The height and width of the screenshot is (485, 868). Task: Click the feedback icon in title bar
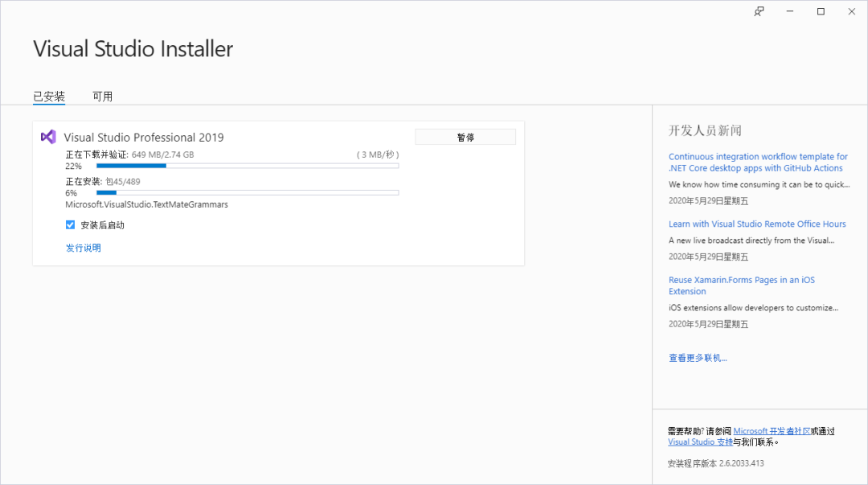coord(759,11)
